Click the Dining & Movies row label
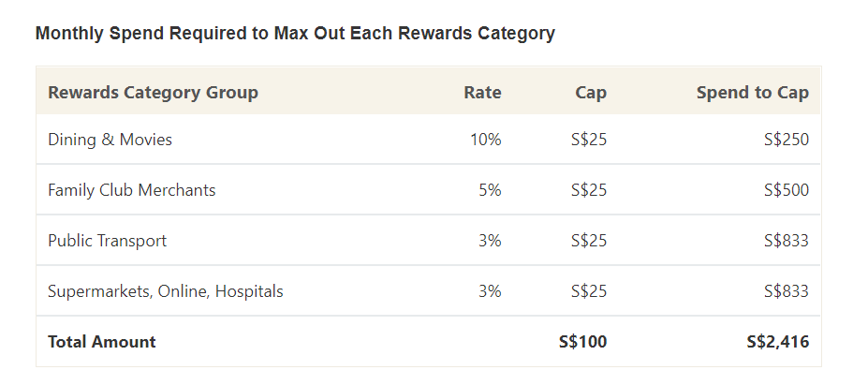 click(x=110, y=140)
